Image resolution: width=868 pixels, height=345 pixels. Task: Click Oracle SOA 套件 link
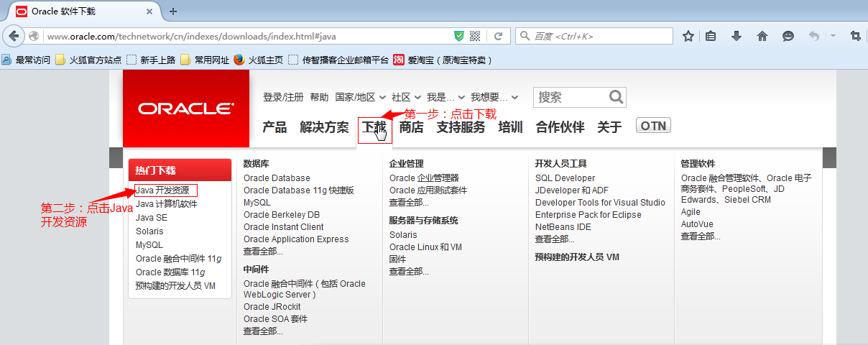coord(276,319)
